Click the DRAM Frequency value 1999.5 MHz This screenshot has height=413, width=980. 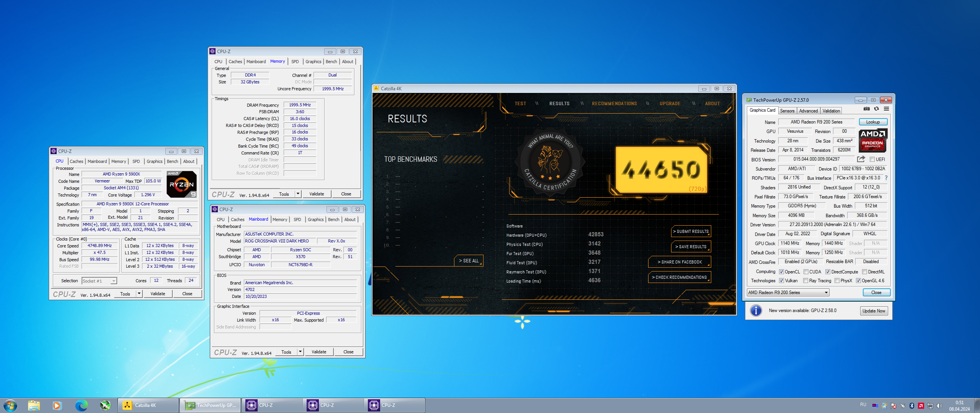pyautogui.click(x=300, y=105)
